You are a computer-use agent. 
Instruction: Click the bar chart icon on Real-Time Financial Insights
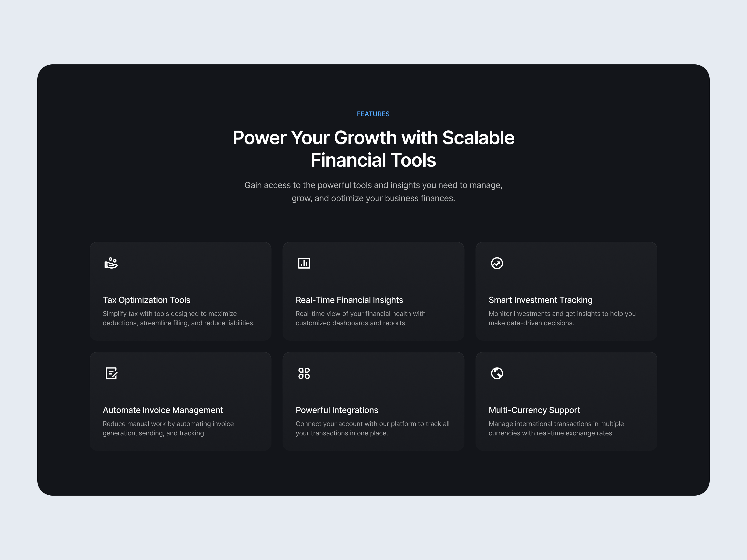tap(304, 263)
